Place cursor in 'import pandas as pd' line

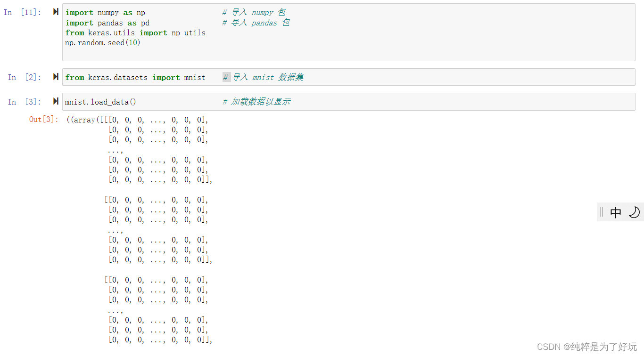pos(107,23)
